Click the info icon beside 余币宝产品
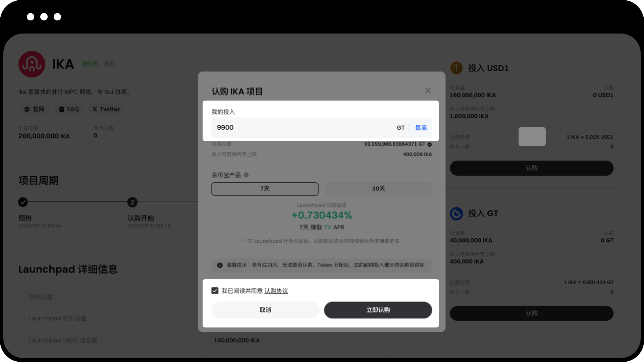Screen dimensions: 644x362 tap(246, 175)
